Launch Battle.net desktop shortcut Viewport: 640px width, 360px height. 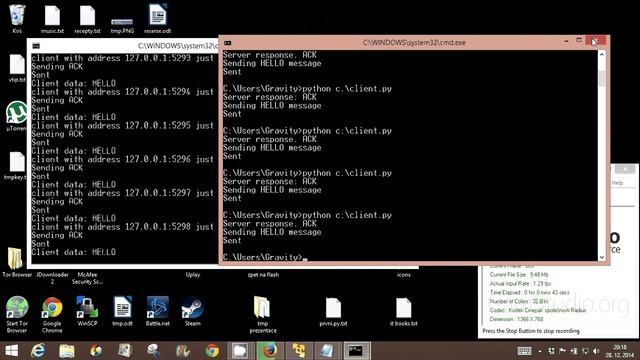pos(158,311)
